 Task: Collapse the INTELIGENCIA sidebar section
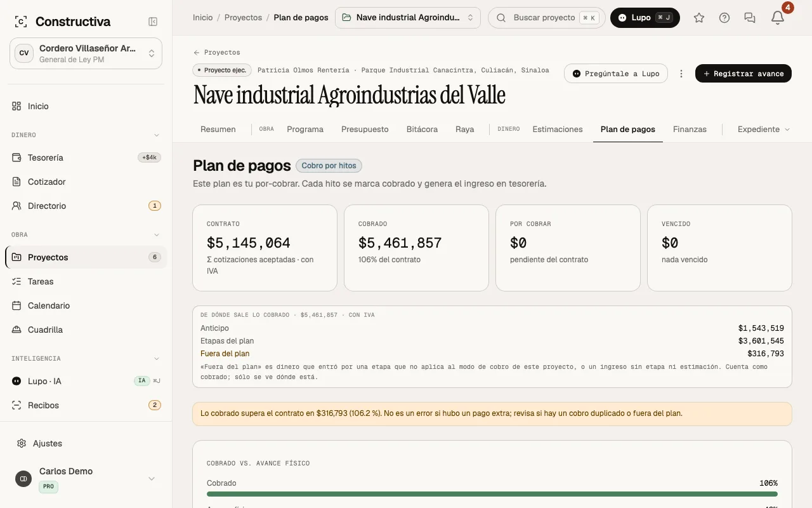[x=157, y=359]
